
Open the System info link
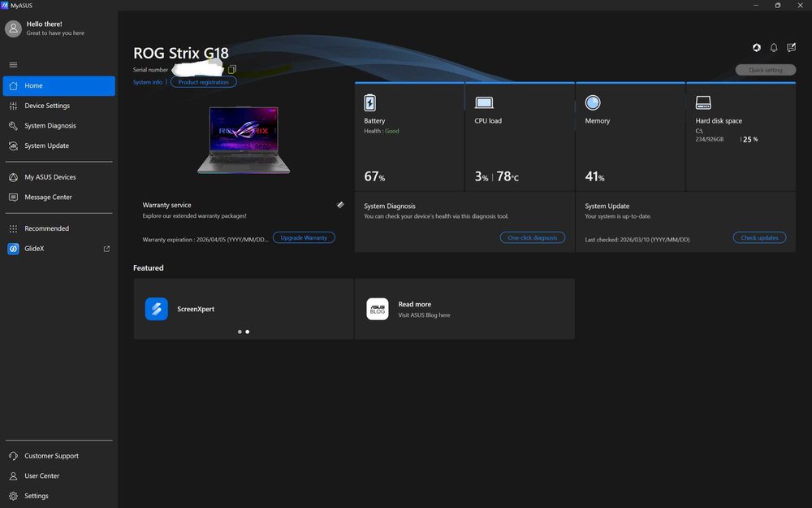point(148,82)
